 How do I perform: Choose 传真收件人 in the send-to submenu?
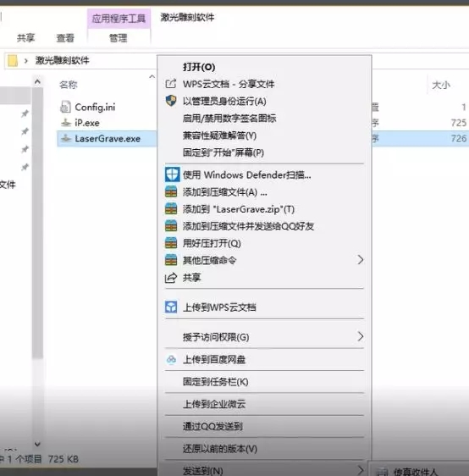point(415,472)
